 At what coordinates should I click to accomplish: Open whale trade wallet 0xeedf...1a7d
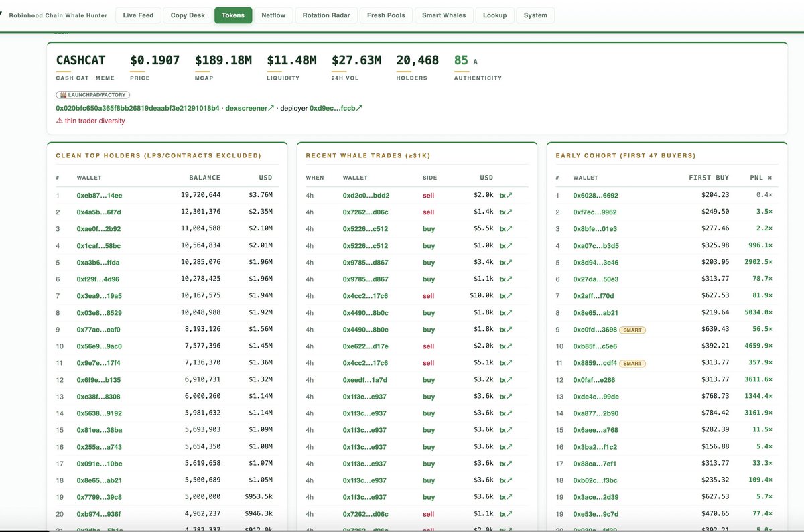click(365, 380)
